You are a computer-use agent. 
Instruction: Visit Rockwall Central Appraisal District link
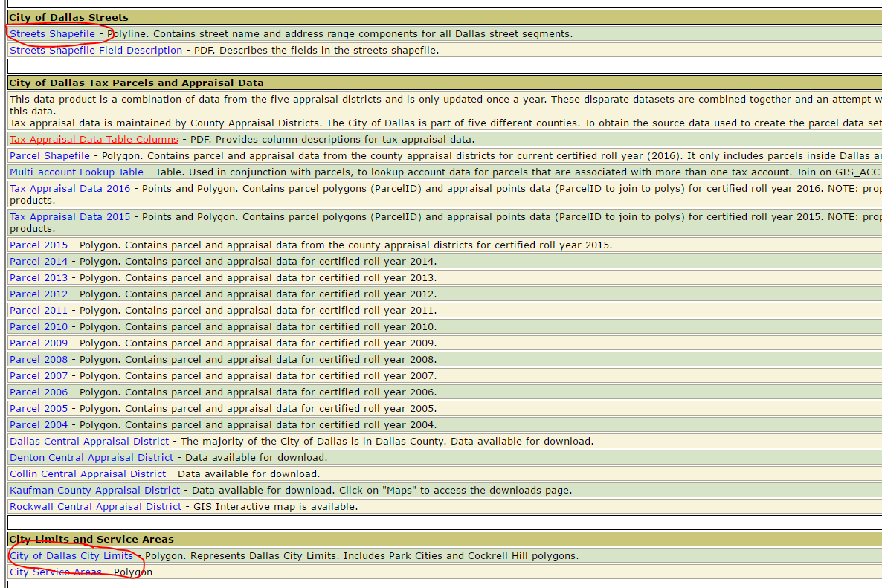click(x=96, y=506)
